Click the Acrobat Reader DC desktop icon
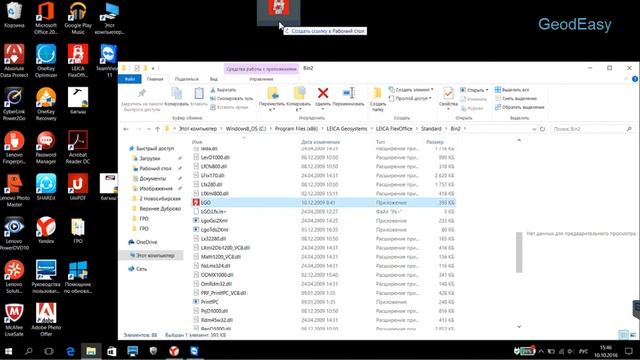 pyautogui.click(x=78, y=147)
